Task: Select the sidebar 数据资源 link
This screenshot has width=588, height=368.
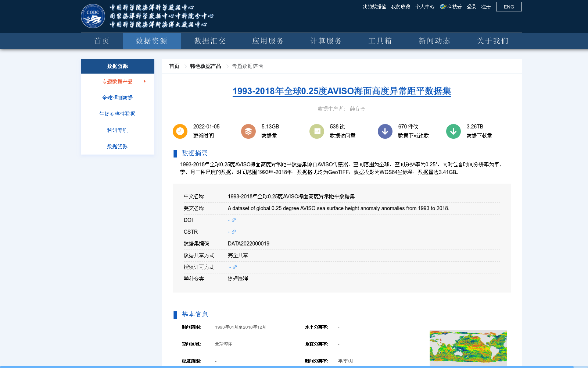Action: [x=117, y=146]
